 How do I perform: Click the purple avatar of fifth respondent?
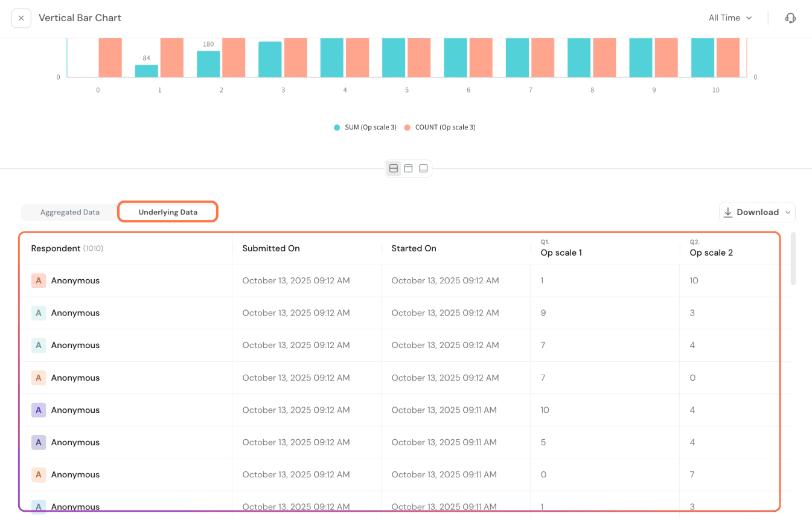38,410
